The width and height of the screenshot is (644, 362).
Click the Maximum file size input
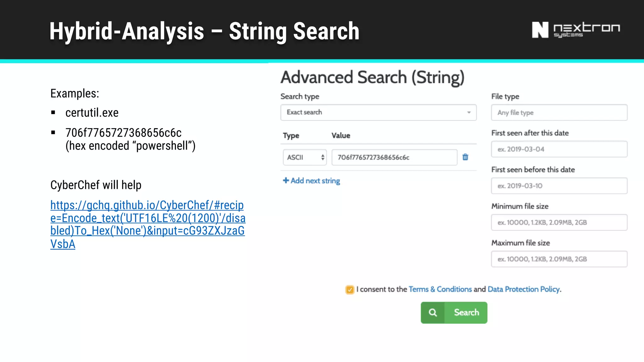point(559,259)
